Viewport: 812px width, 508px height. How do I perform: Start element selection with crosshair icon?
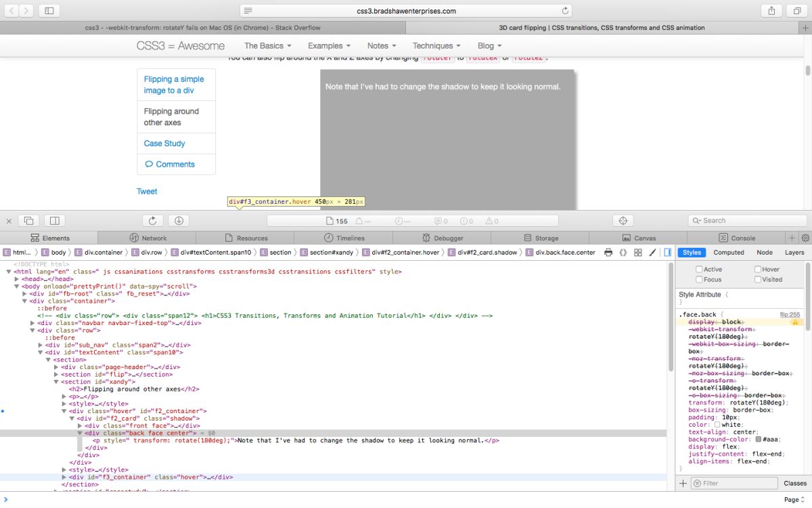[x=623, y=221]
